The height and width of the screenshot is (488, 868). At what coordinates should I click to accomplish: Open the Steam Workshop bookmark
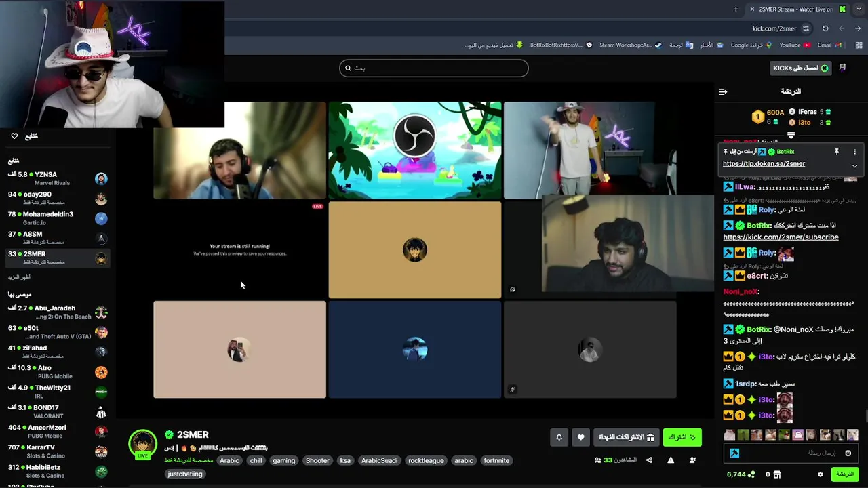coord(630,45)
